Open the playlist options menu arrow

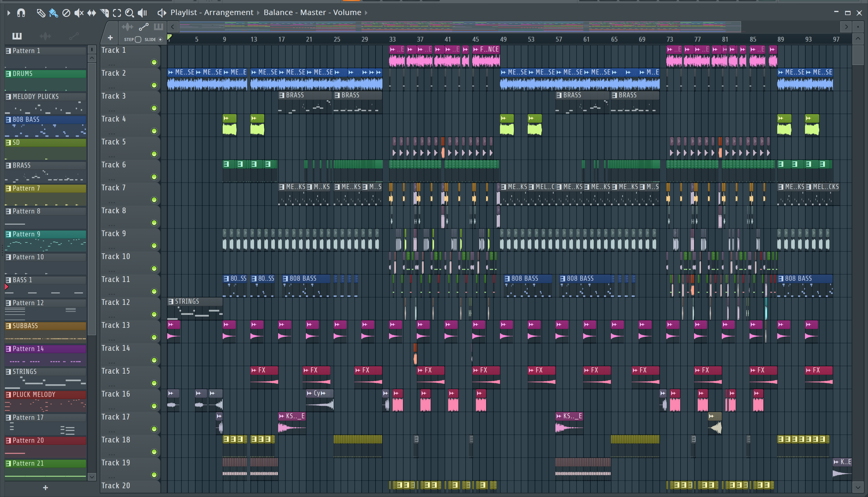pos(9,13)
